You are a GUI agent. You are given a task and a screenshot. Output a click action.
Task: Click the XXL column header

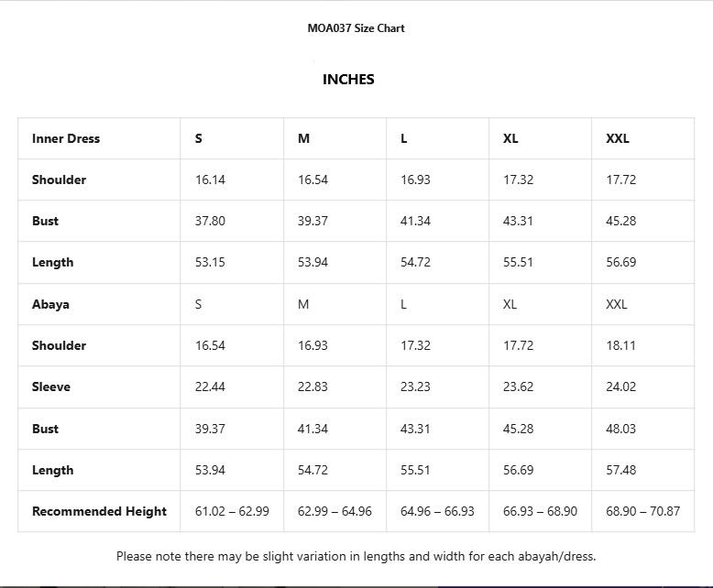click(x=618, y=138)
